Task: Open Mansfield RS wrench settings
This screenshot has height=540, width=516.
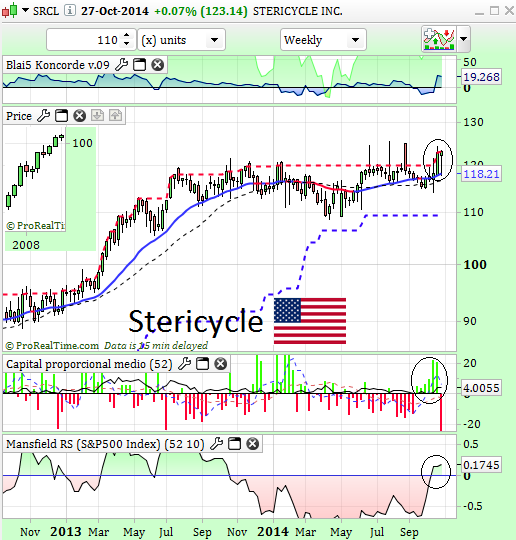Action: click(216, 444)
